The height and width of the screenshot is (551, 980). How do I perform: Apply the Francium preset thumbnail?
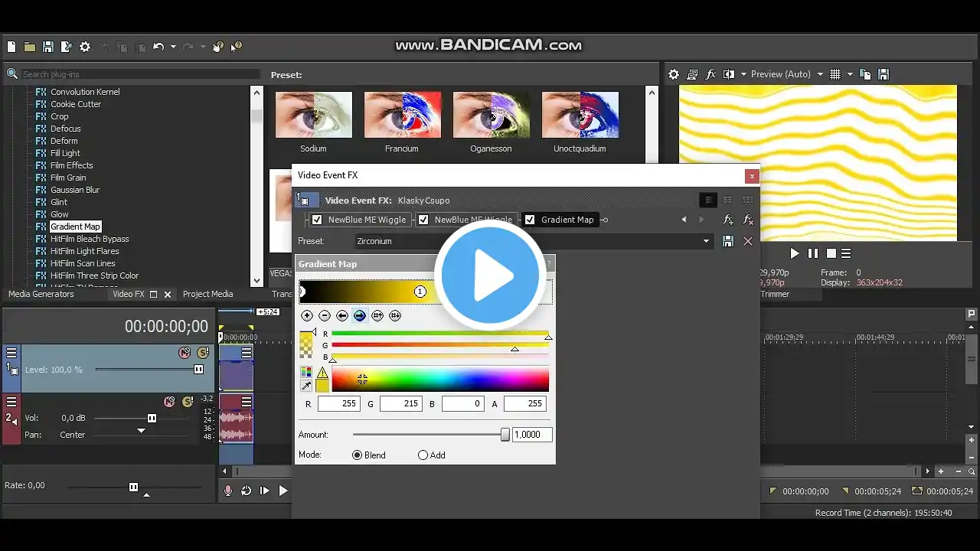pos(402,115)
